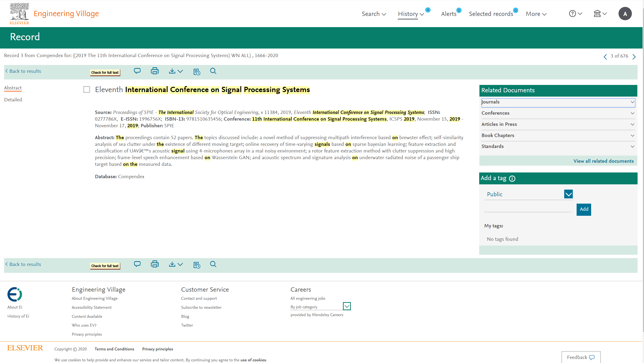Click the Elsevier tree logo
Viewport: 644px width, 363px height.
(19, 14)
